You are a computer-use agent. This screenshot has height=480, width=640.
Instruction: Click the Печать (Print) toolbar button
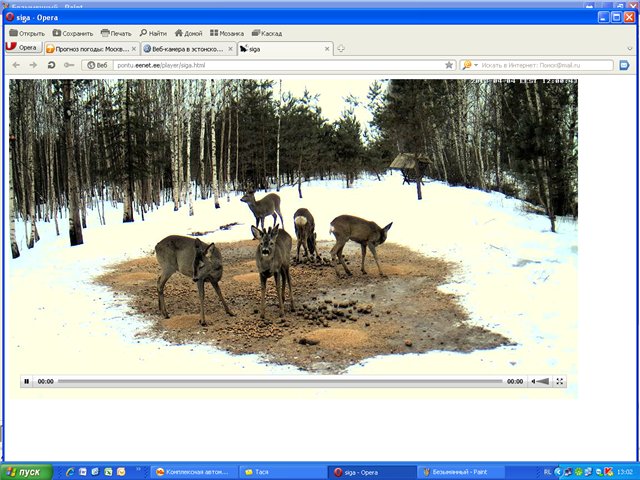tap(116, 33)
